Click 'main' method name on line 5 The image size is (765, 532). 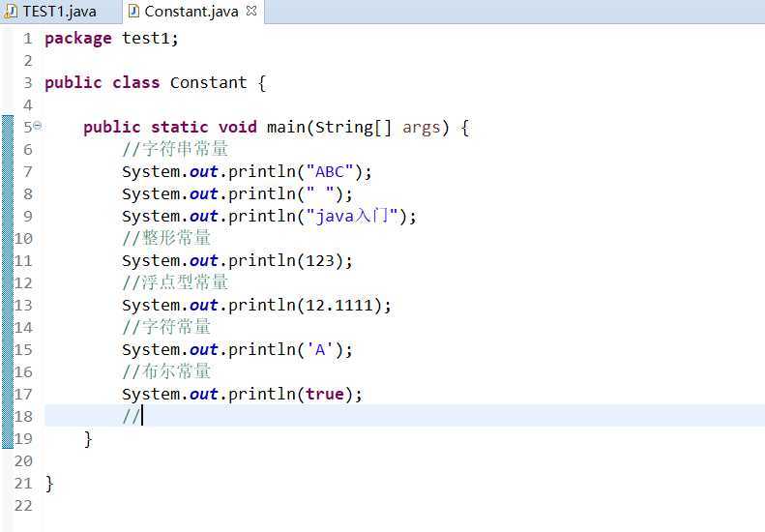point(286,127)
